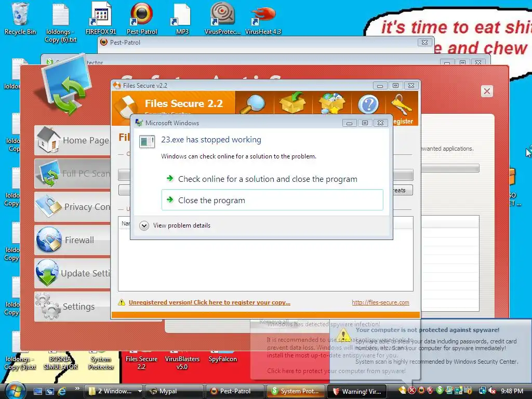This screenshot has height=399, width=532.
Task: Expand View problem details chevron
Action: 144,225
